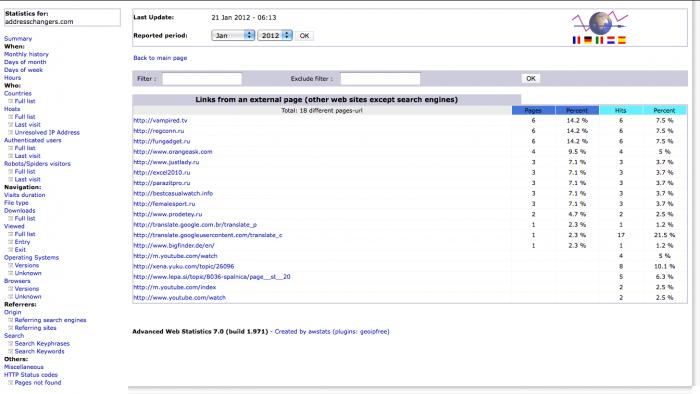
Task: Open Last visit under Authenticated users
Action: point(27,156)
